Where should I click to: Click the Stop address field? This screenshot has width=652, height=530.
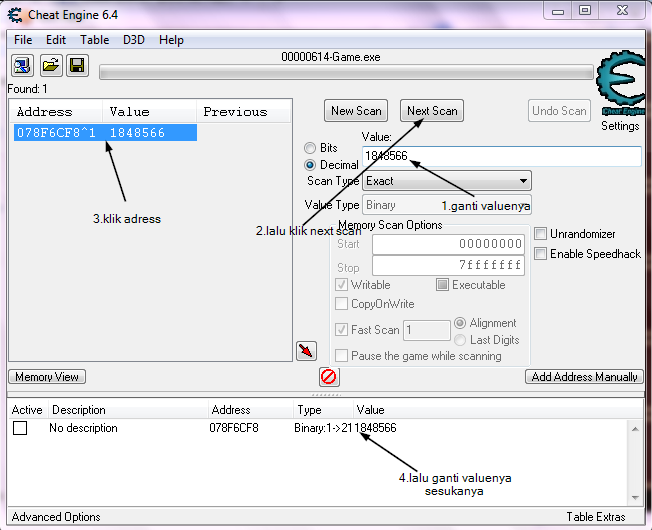pos(448,265)
